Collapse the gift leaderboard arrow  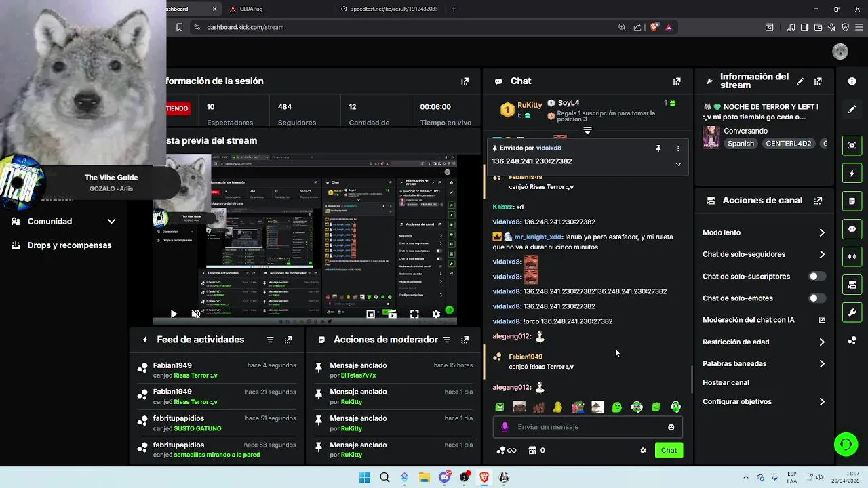[x=587, y=130]
